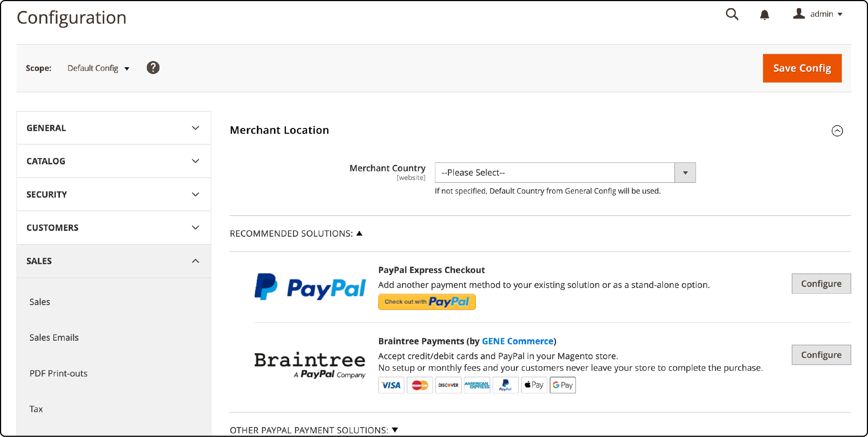Click the Merchant Location heading
This screenshot has height=437, width=868.
click(279, 130)
